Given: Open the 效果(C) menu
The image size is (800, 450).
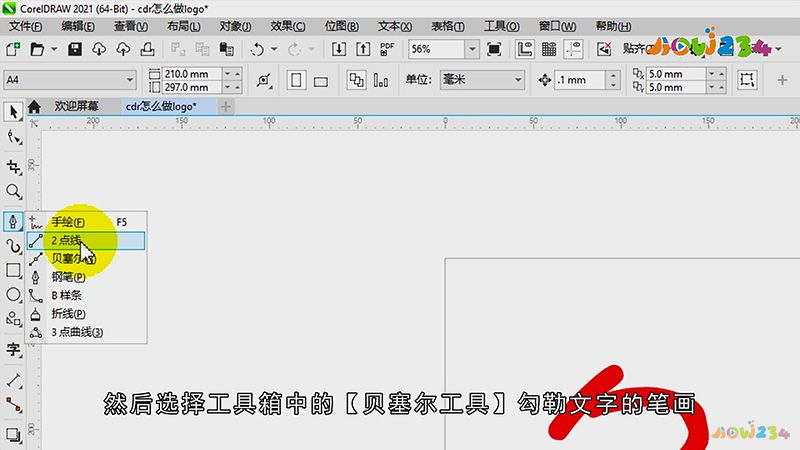Looking at the screenshot, I should (x=288, y=26).
